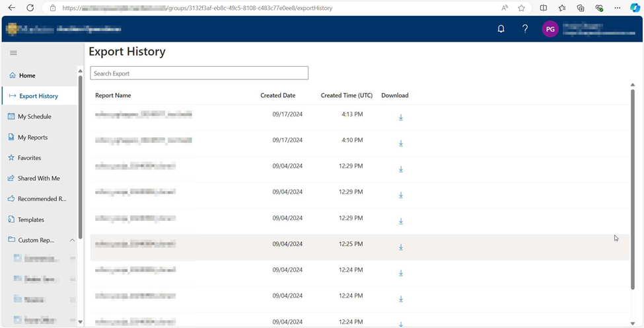Viewport: 644px width, 328px height.
Task: Open the browser Copilot icon
Action: coord(635,8)
